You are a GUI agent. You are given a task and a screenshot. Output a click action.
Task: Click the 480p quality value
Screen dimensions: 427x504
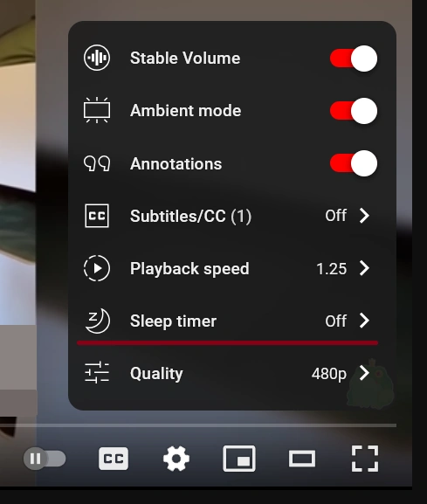(x=329, y=374)
